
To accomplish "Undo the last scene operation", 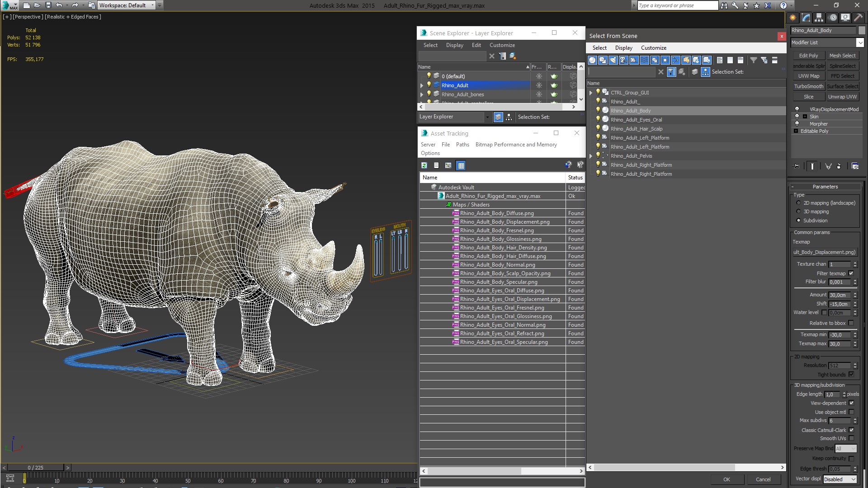I will [x=59, y=5].
